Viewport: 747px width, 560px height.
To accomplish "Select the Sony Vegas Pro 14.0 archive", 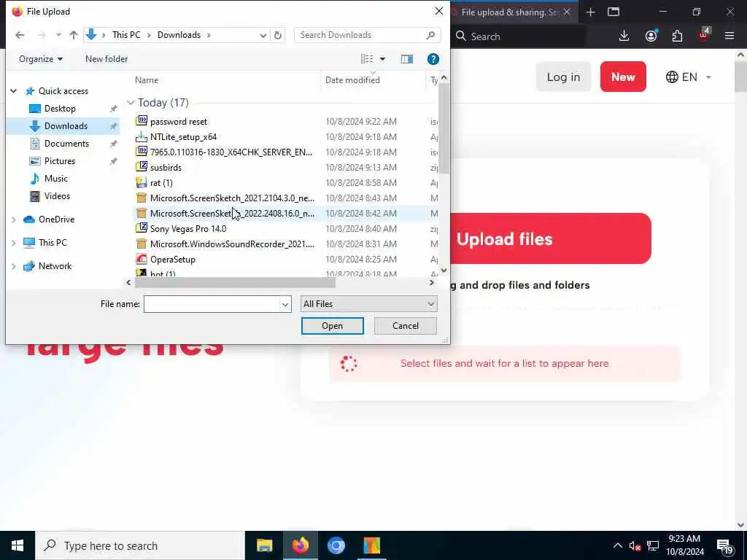I will [x=188, y=228].
